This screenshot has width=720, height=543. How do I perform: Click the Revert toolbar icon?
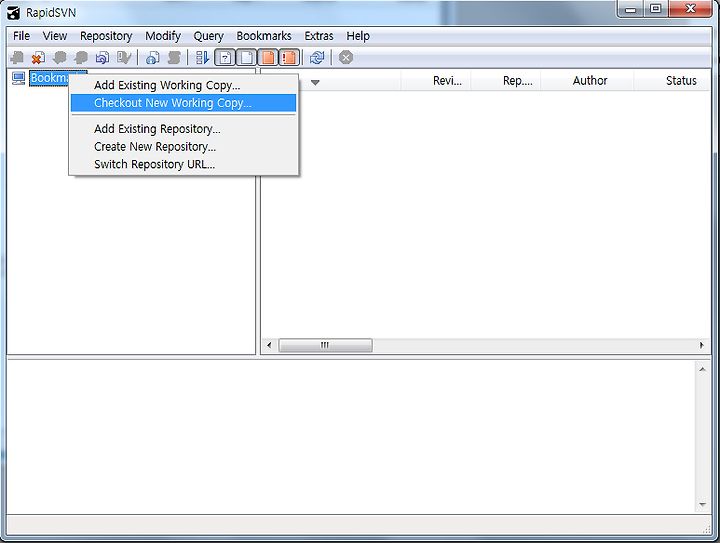point(102,57)
